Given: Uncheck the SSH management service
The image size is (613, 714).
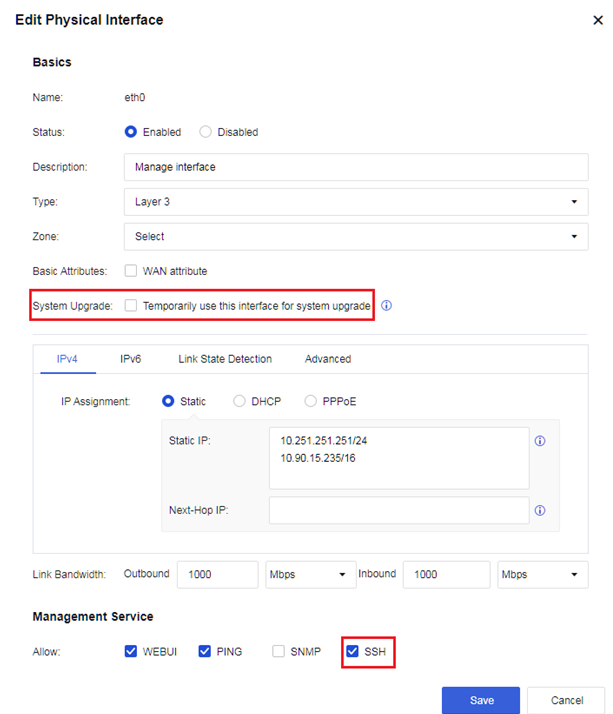Looking at the screenshot, I should click(x=352, y=652).
